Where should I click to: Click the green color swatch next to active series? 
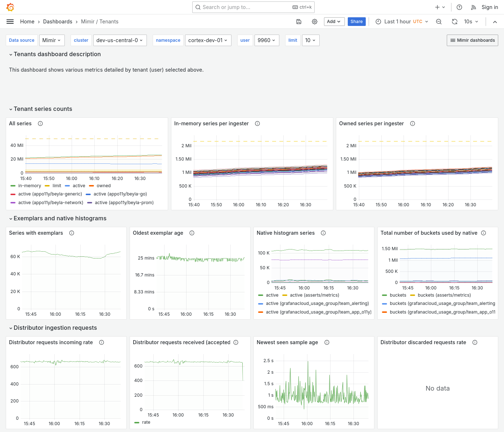(261, 295)
